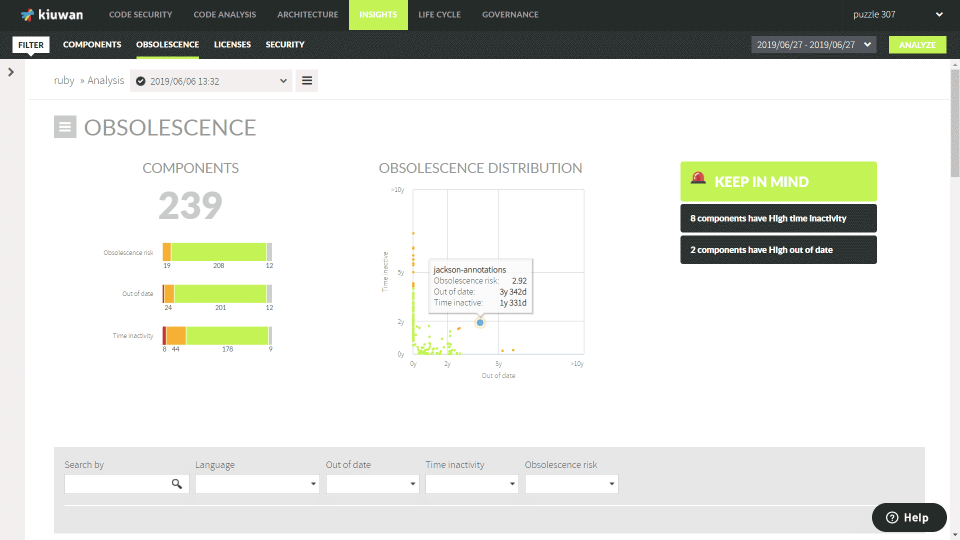This screenshot has height=540, width=960.
Task: Click the orange Time inactivity bar segment
Action: click(x=176, y=336)
